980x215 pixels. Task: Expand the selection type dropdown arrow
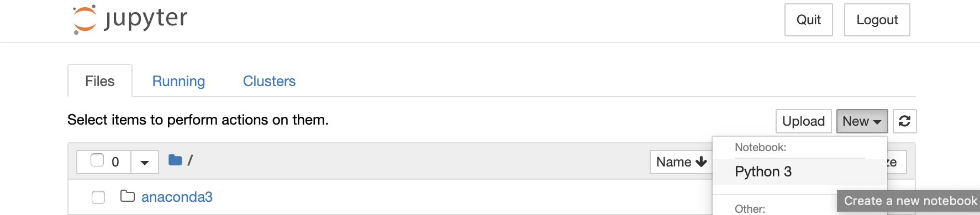(x=145, y=162)
